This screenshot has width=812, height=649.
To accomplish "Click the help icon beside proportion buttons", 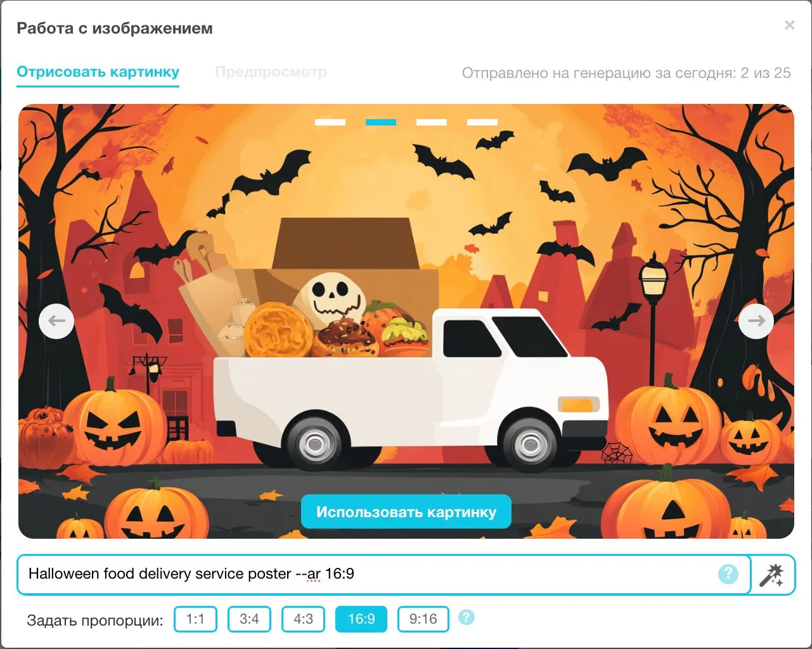I will point(467,617).
